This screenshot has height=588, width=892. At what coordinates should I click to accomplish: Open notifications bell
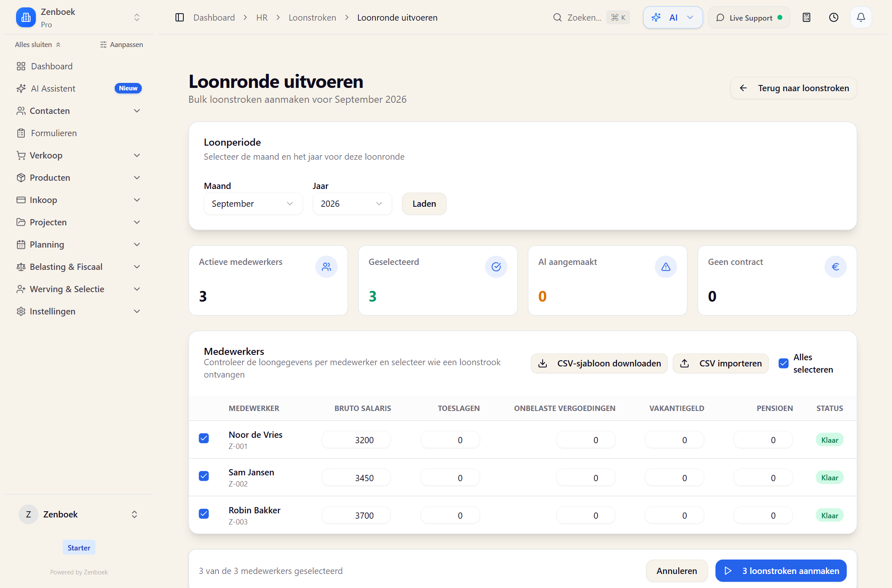pos(861,17)
